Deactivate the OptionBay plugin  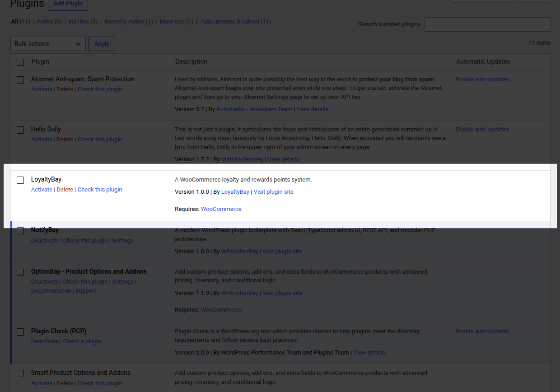(x=45, y=282)
